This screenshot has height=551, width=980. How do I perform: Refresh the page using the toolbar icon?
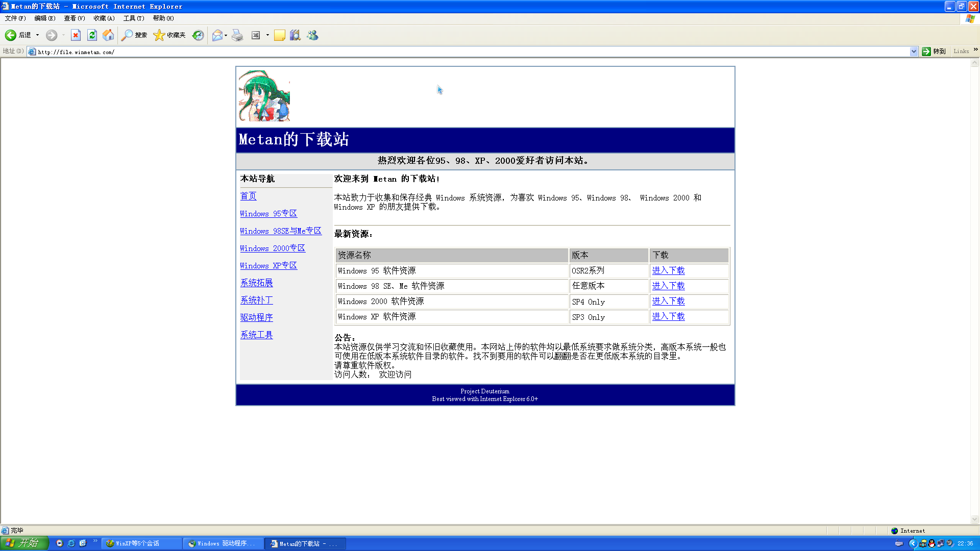pyautogui.click(x=92, y=35)
